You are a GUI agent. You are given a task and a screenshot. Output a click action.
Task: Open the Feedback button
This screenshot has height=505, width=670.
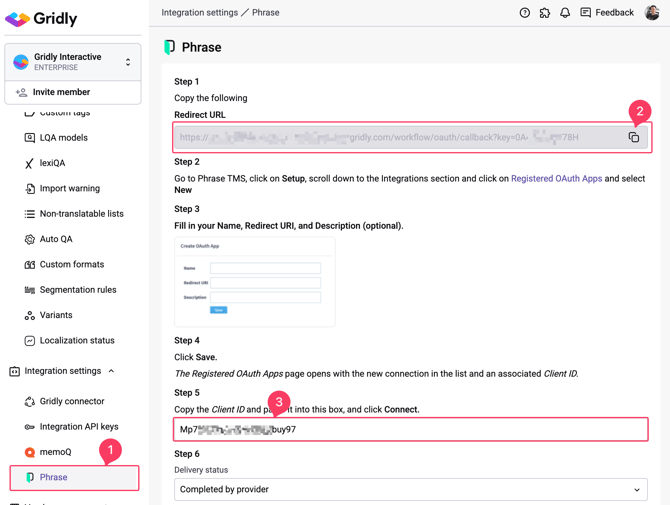(x=607, y=13)
